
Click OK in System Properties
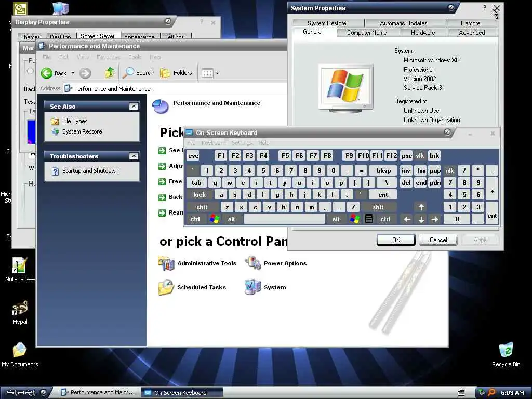pyautogui.click(x=396, y=240)
